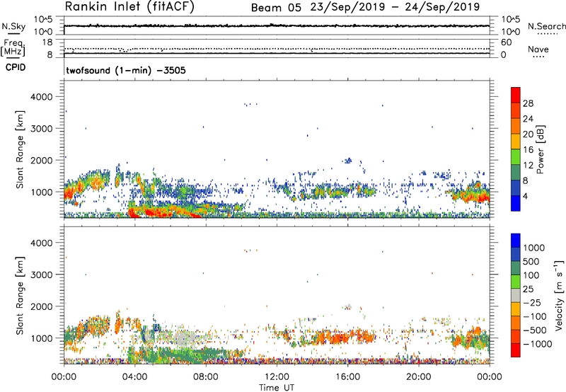Image resolution: width=566 pixels, height=392 pixels.
Task: Click the velocity panel 'Slant Range [km]' label
Action: [20, 296]
